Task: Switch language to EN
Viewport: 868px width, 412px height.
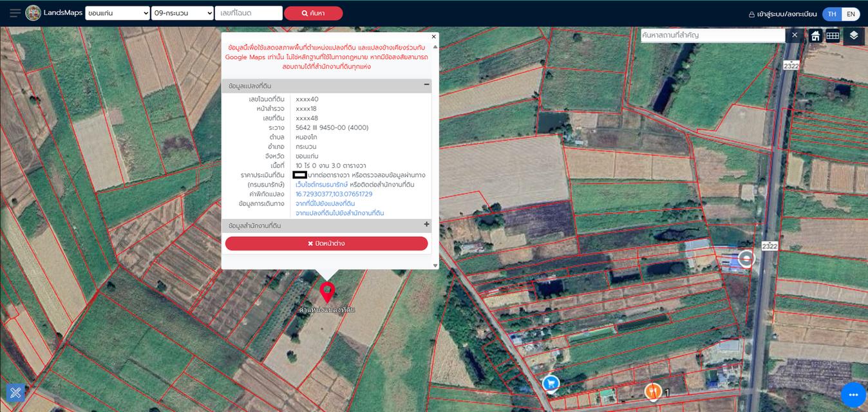Action: (851, 14)
